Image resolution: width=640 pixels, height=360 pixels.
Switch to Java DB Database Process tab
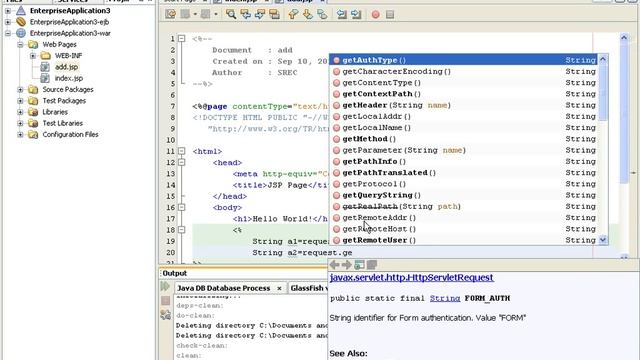point(224,288)
